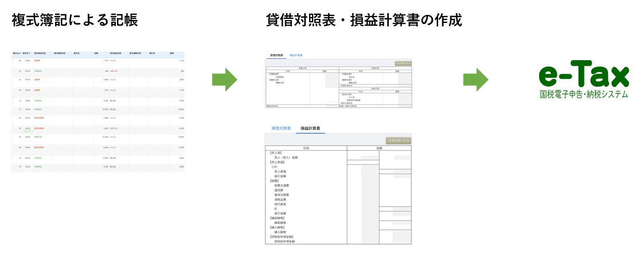The height and width of the screenshot is (260, 644).
Task: Click the 旅費交通費 row in the income statement
Action: coord(282,186)
